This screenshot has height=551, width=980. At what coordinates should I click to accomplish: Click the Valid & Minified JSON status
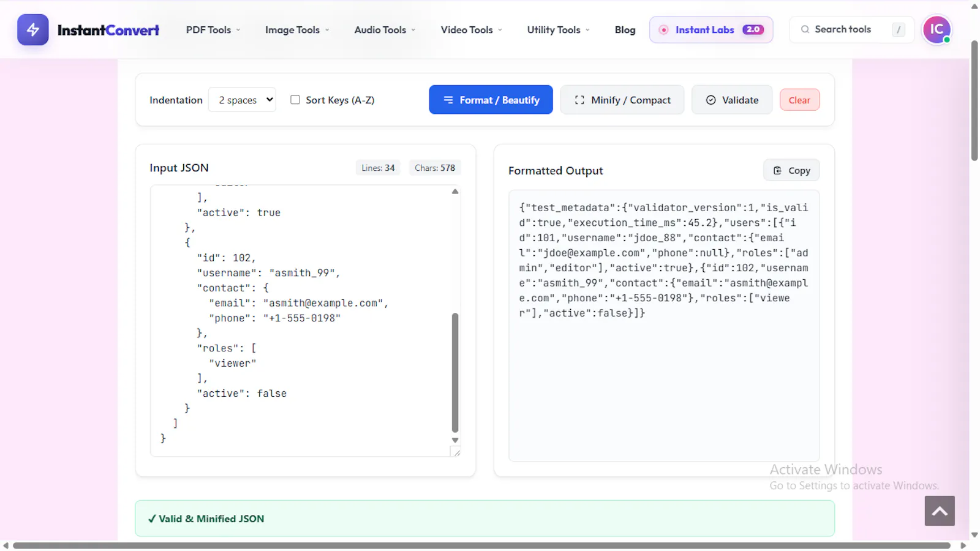click(484, 519)
